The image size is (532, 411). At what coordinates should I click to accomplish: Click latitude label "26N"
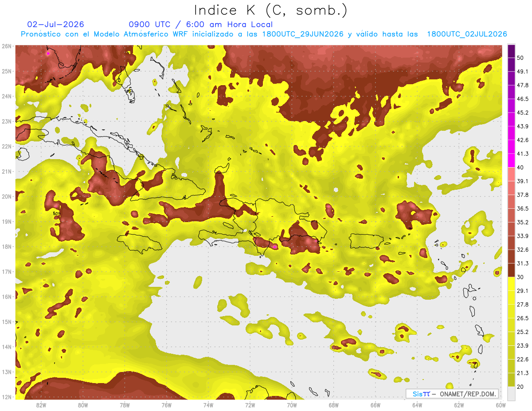7,46
